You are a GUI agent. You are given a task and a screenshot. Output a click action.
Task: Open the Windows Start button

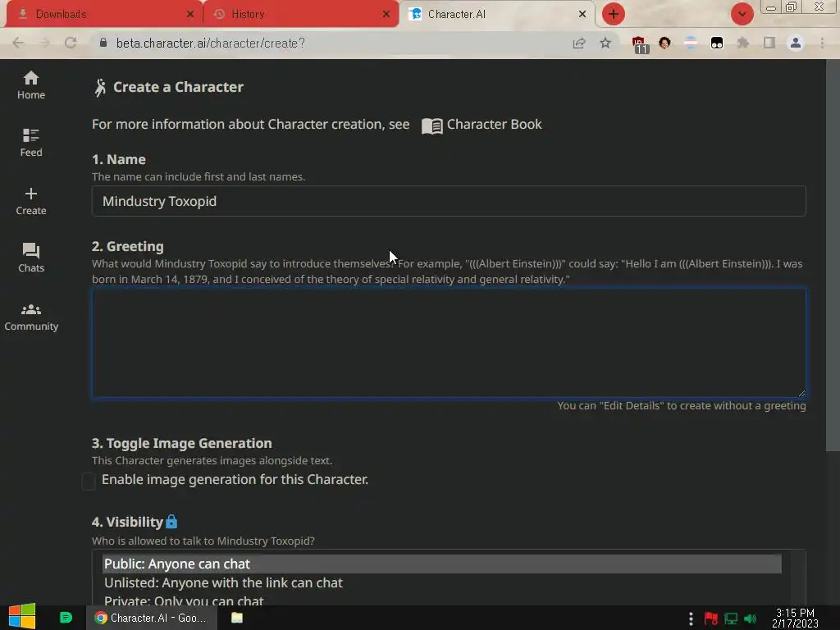point(22,617)
